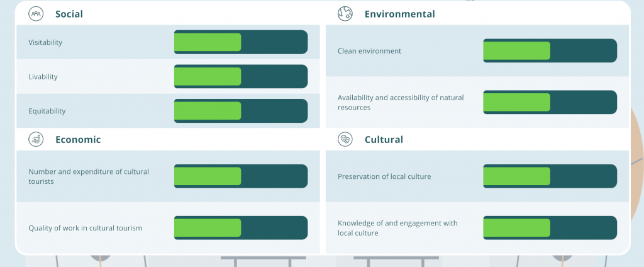644x267 pixels.
Task: Select the Clean environment row label
Action: coord(369,51)
